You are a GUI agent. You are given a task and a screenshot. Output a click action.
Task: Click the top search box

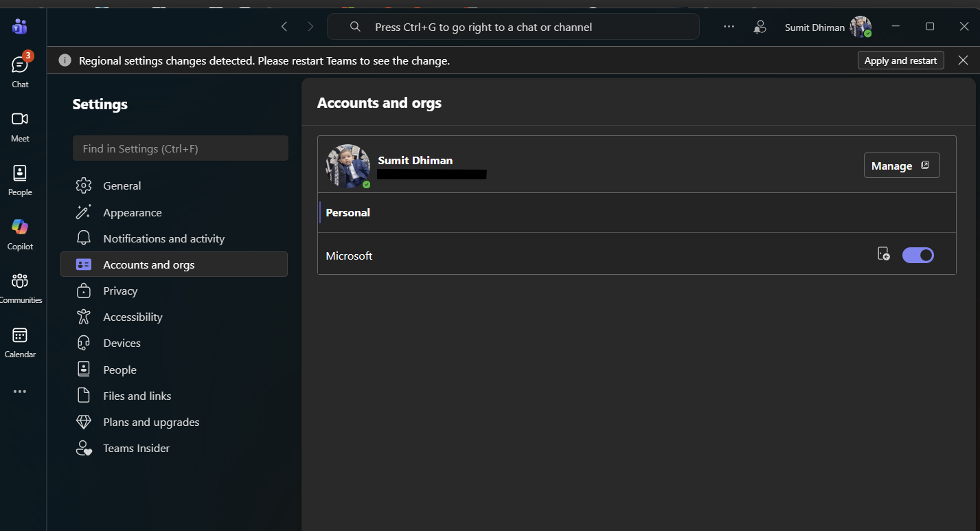click(513, 27)
